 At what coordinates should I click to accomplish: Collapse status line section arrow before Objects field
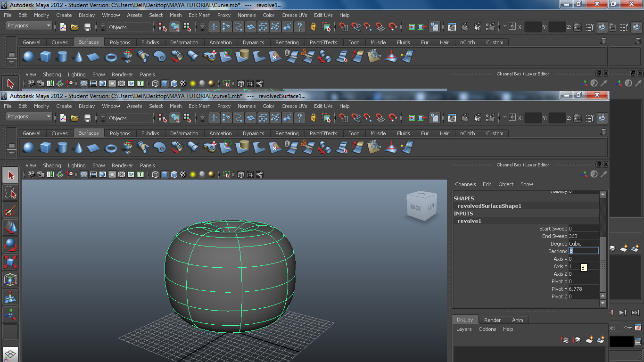point(103,118)
